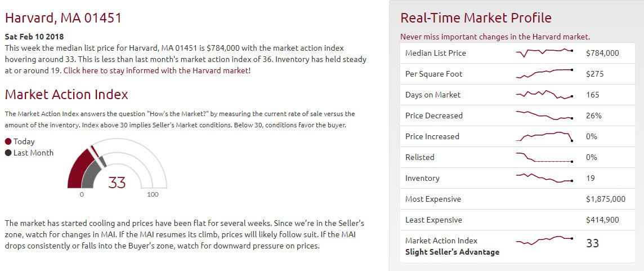This screenshot has width=644, height=271.
Task: Click the Market Action Index heading
Action: click(66, 95)
